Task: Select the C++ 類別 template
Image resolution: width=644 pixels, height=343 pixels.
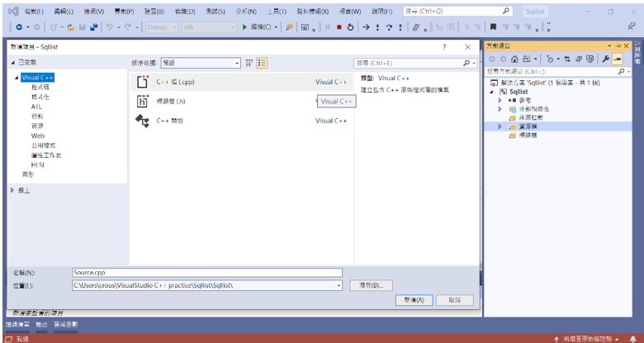Action: point(241,121)
